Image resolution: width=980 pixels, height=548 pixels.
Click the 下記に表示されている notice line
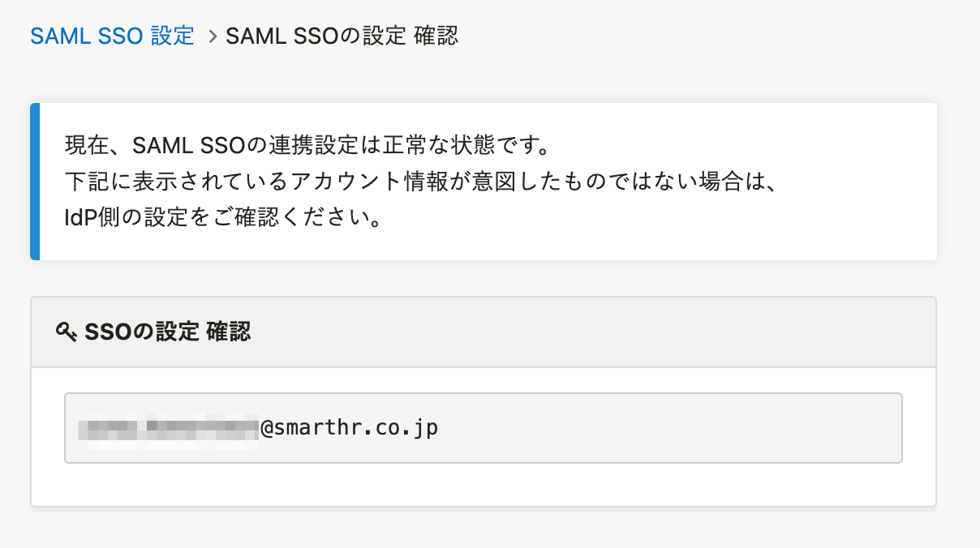click(422, 182)
